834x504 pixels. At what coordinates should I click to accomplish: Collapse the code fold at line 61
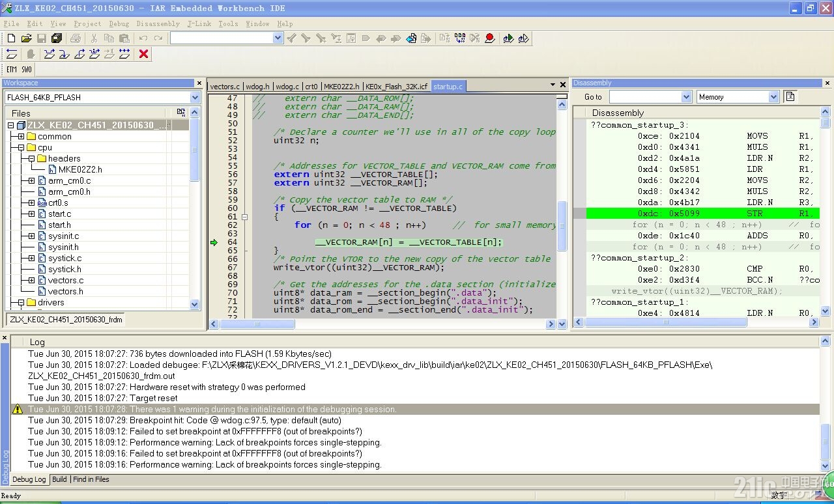click(244, 217)
